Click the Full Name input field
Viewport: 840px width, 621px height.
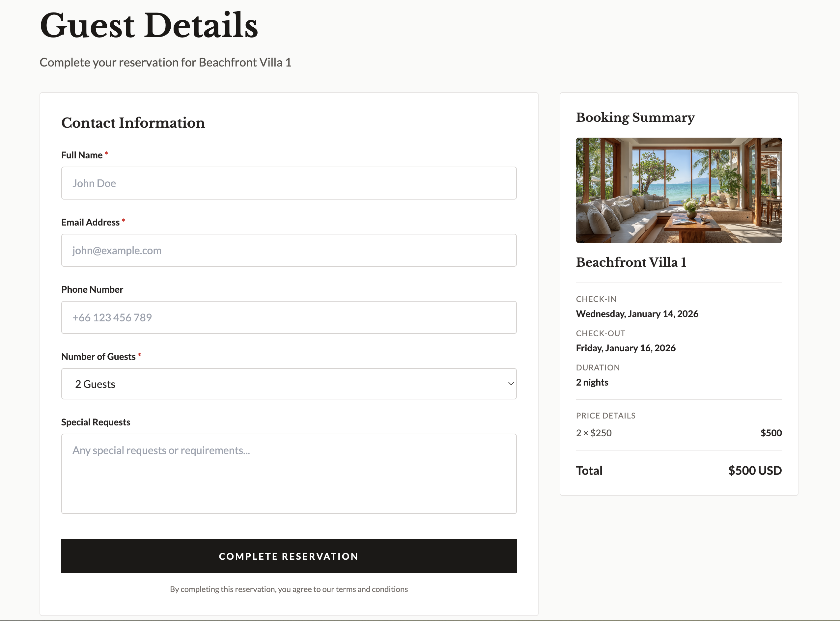click(289, 183)
